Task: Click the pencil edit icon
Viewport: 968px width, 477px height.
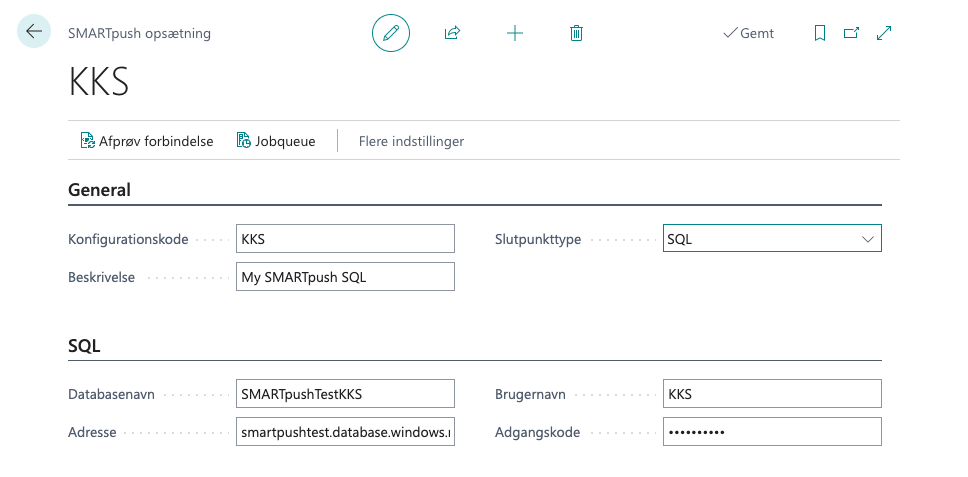Action: [391, 33]
